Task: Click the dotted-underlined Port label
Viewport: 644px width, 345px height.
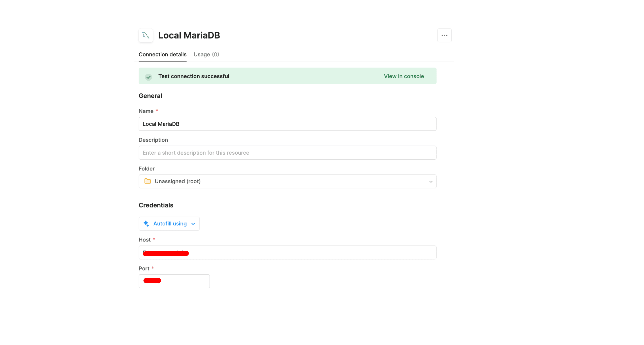Action: [144, 268]
